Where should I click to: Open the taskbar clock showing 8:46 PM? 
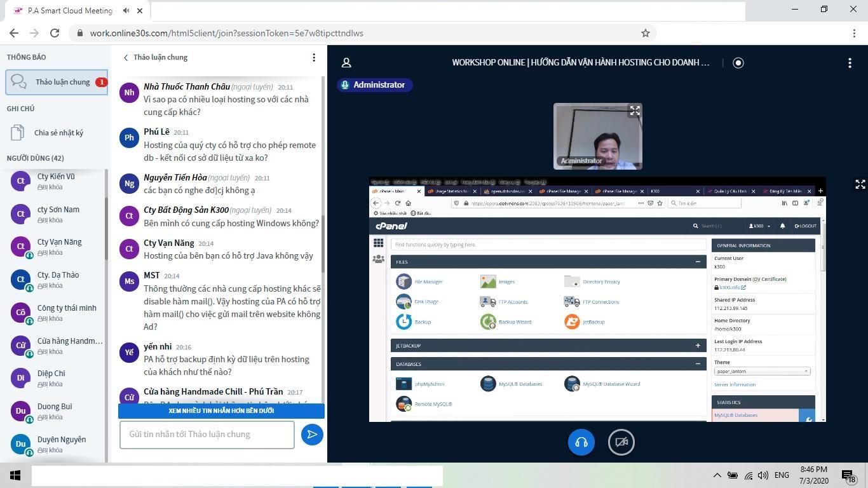pos(813,475)
